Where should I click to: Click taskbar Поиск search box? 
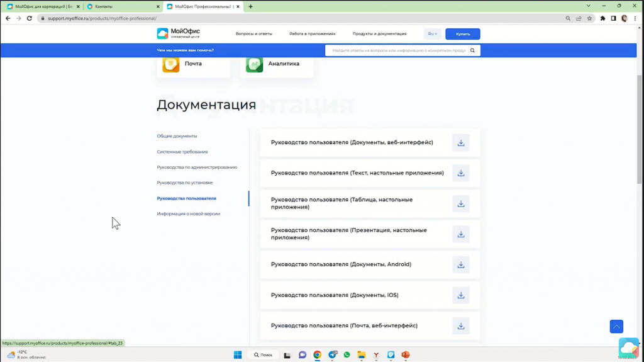click(263, 354)
